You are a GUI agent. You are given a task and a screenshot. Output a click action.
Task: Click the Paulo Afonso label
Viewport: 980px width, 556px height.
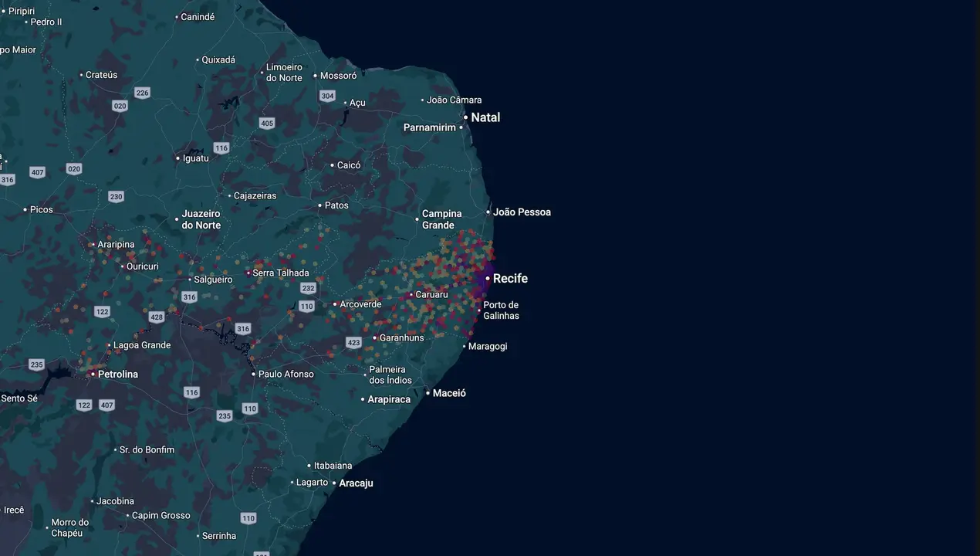click(286, 375)
